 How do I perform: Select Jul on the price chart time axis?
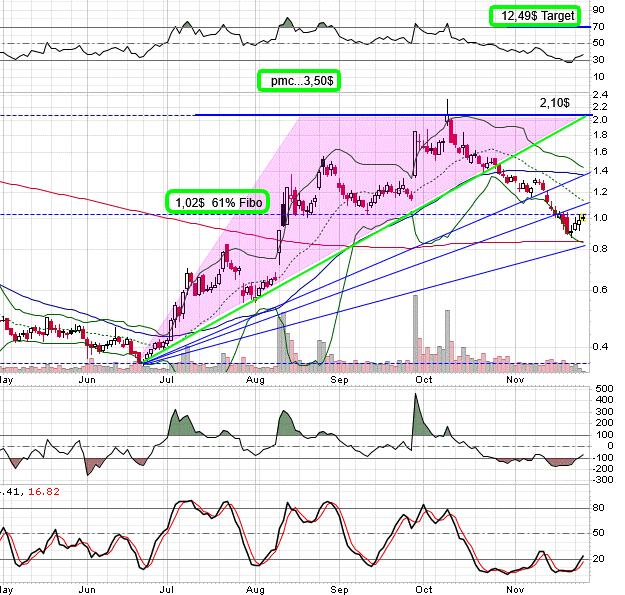pyautogui.click(x=168, y=380)
